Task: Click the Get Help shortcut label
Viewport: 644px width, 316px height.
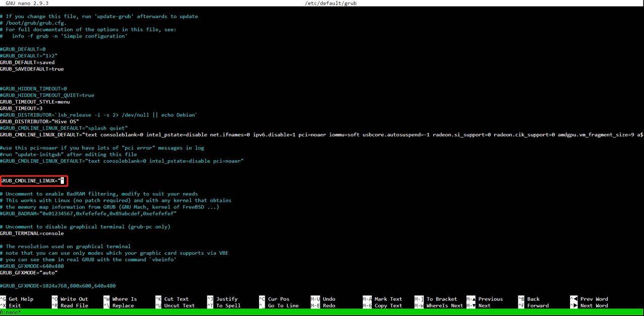Action: tap(21, 299)
